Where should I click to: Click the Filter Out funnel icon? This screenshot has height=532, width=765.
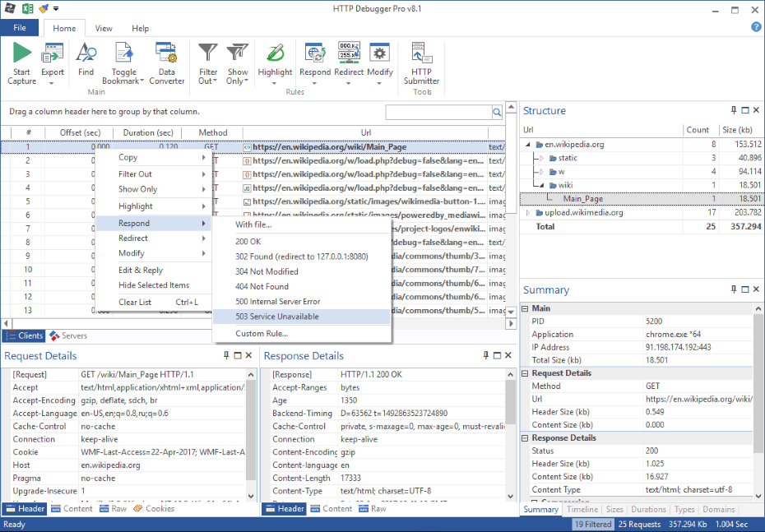pyautogui.click(x=208, y=53)
